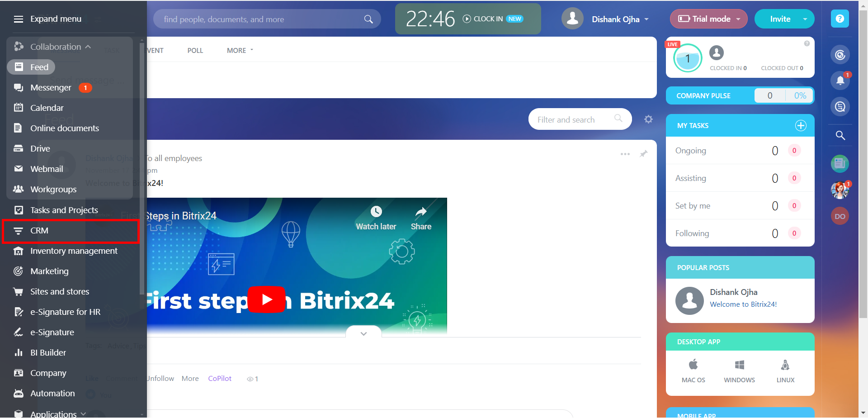Click the hamburger Expand menu icon
Viewport: 868px width, 418px height.
[x=19, y=19]
